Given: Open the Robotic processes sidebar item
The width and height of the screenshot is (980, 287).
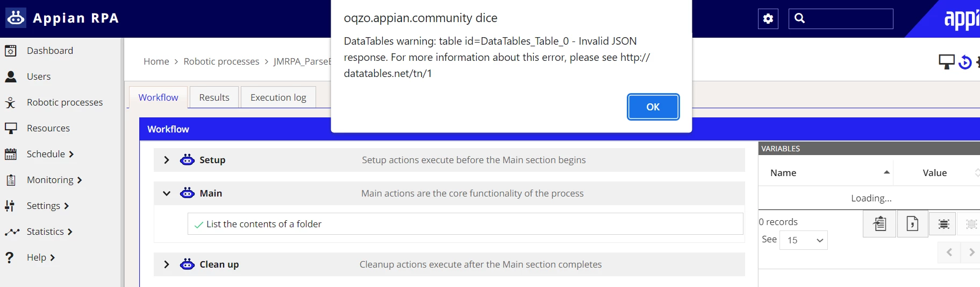Looking at the screenshot, I should click(65, 102).
